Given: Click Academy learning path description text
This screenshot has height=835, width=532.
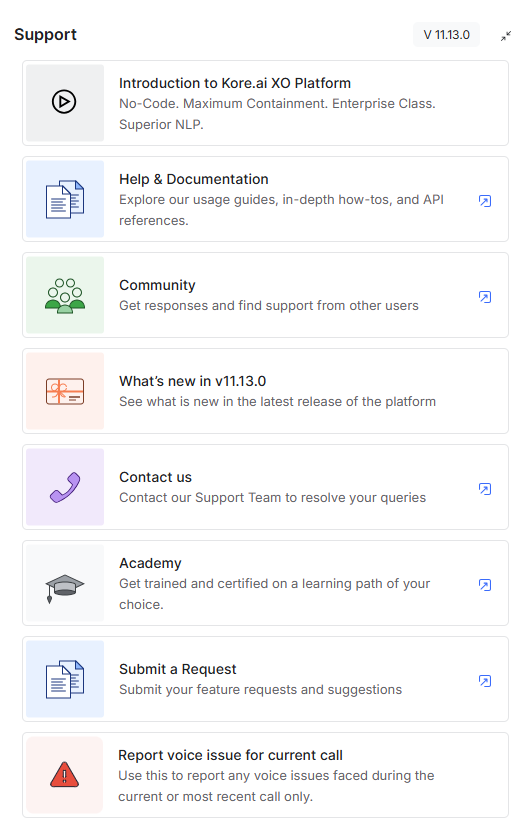Looking at the screenshot, I should [274, 594].
